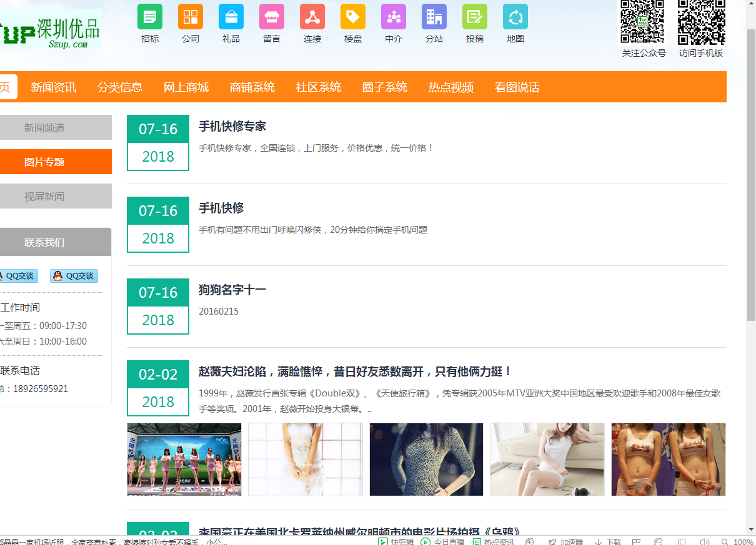The height and width of the screenshot is (545, 756).
Task: Open the 投稿 submission icon
Action: [x=475, y=17]
